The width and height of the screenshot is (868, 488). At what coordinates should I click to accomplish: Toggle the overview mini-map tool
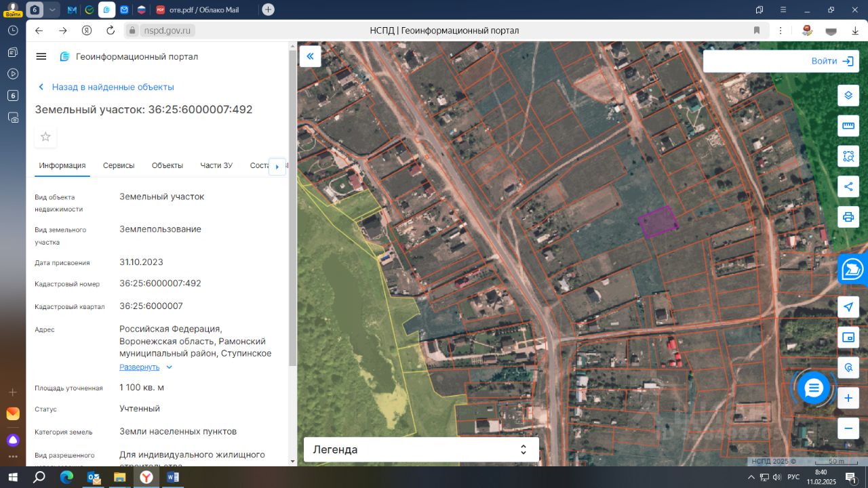pos(848,338)
